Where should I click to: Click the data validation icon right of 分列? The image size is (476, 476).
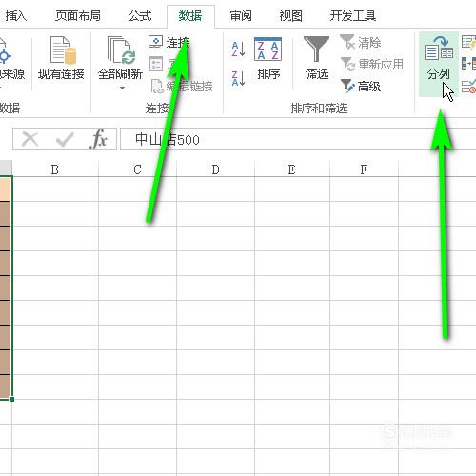point(469,86)
